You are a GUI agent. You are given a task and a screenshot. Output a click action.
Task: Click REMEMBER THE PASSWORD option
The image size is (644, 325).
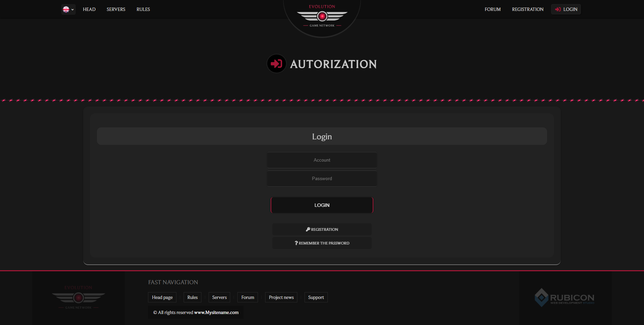tap(322, 243)
